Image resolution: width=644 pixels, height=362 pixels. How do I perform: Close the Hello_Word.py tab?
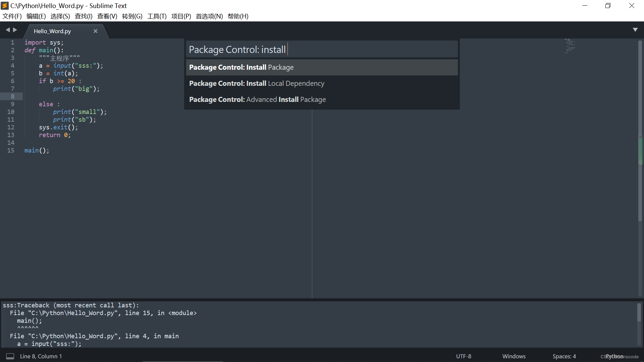(95, 31)
